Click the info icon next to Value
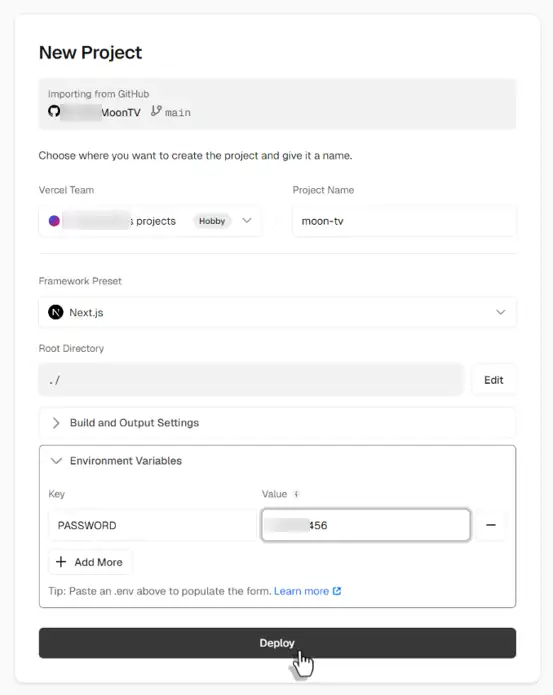 pos(296,494)
